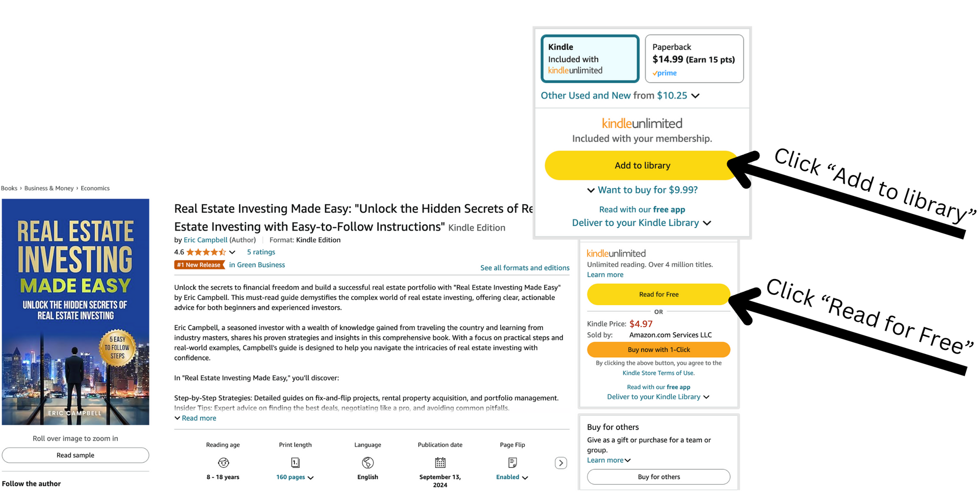Click the Add to library button

(x=642, y=165)
